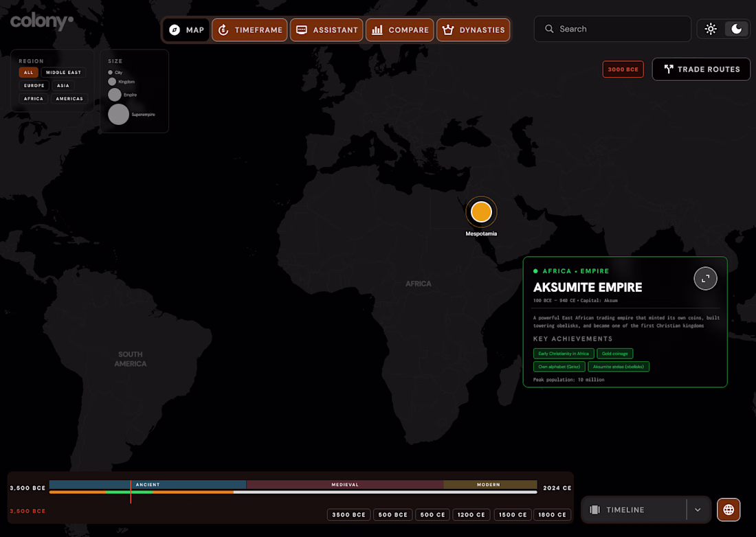
Task: Click the Modern era timeline segment
Action: pos(490,485)
